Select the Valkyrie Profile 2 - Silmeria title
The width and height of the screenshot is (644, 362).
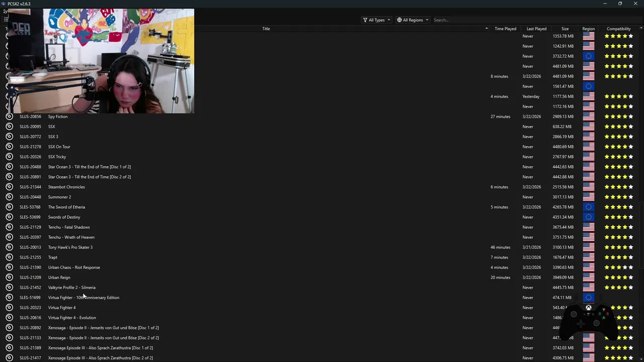coord(71,287)
